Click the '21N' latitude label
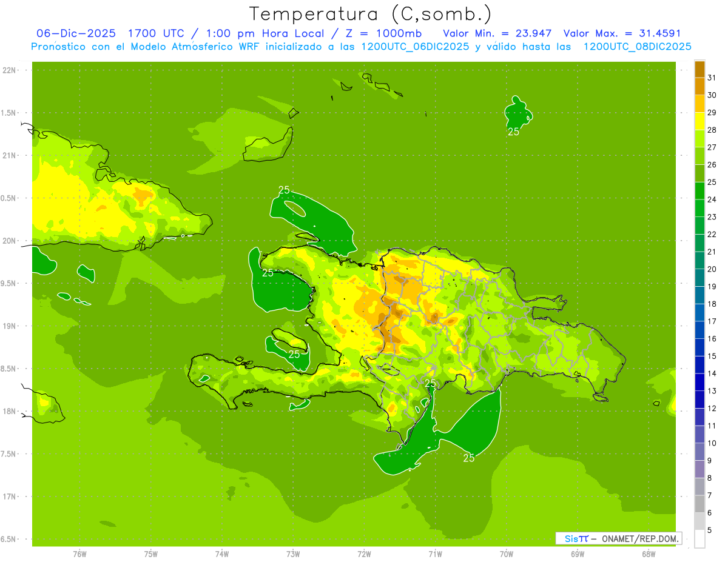This screenshot has width=728, height=562. click(x=10, y=156)
